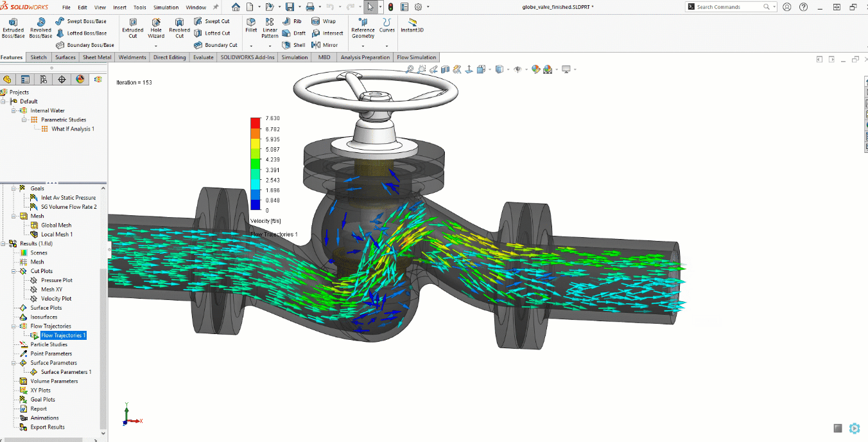The image size is (868, 442).
Task: Switch to FeatureManager design tree tab
Action: [7, 80]
